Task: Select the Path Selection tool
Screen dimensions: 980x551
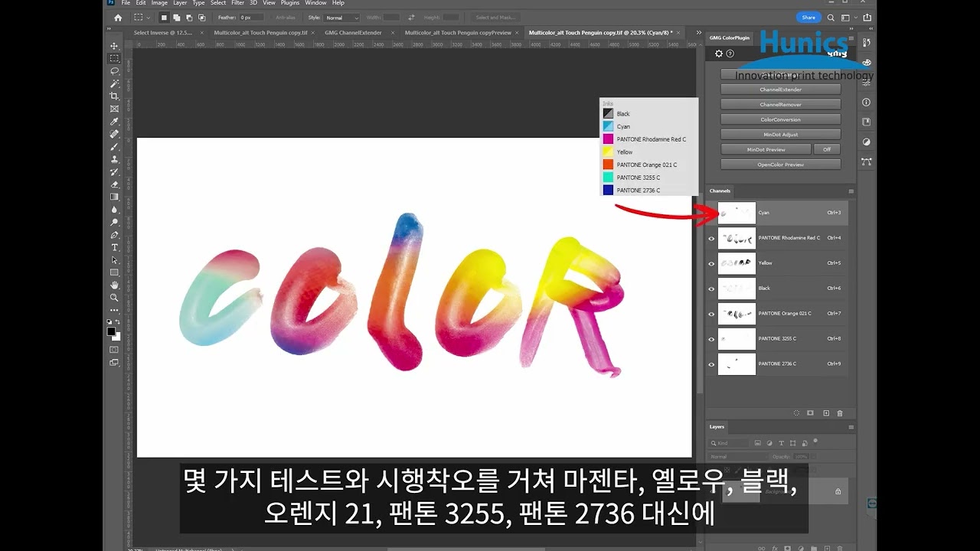Action: 114,260
